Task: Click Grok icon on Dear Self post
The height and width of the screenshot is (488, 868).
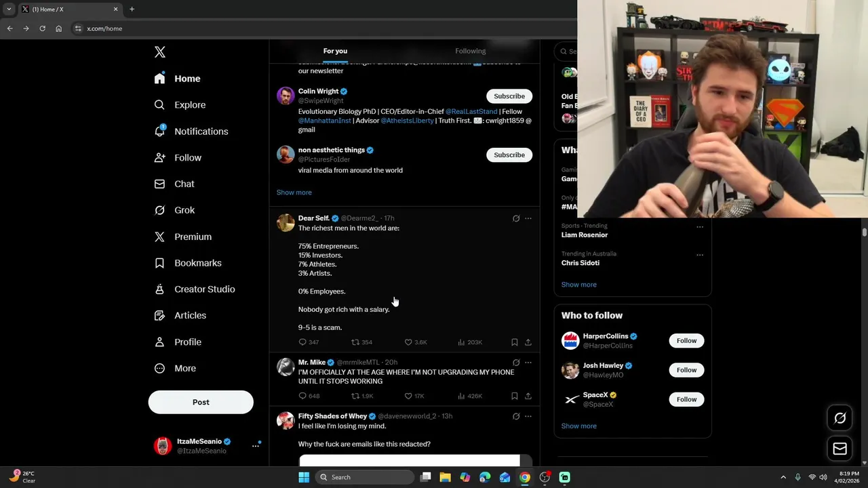Action: (x=516, y=218)
